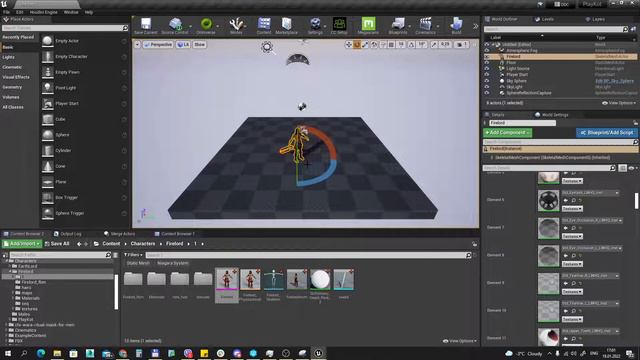Screen dimensions: 640x360
Task: Select the scale gizmo tool in viewport
Action: (x=365, y=44)
